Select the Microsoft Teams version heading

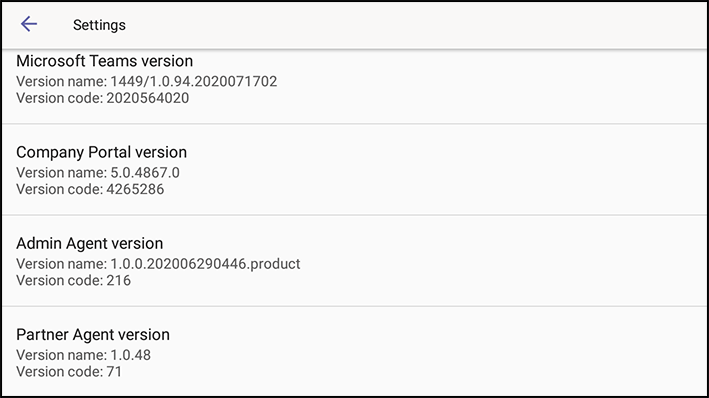click(104, 61)
